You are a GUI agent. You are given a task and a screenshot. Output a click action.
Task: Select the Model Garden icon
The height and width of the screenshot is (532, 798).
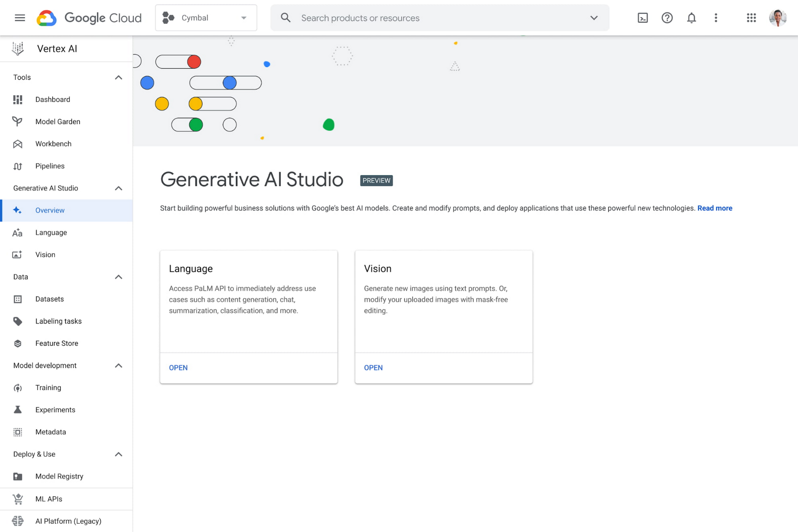pyautogui.click(x=18, y=121)
